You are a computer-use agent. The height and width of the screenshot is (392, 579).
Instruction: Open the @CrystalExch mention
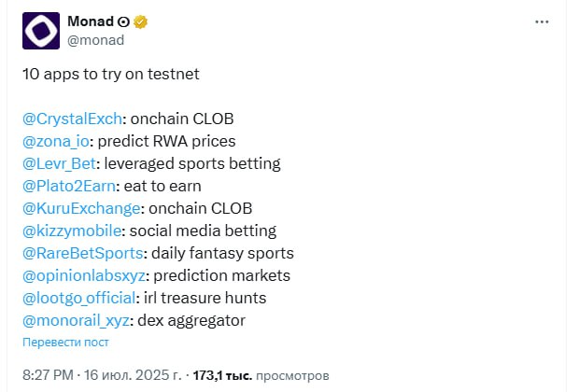[x=73, y=119]
